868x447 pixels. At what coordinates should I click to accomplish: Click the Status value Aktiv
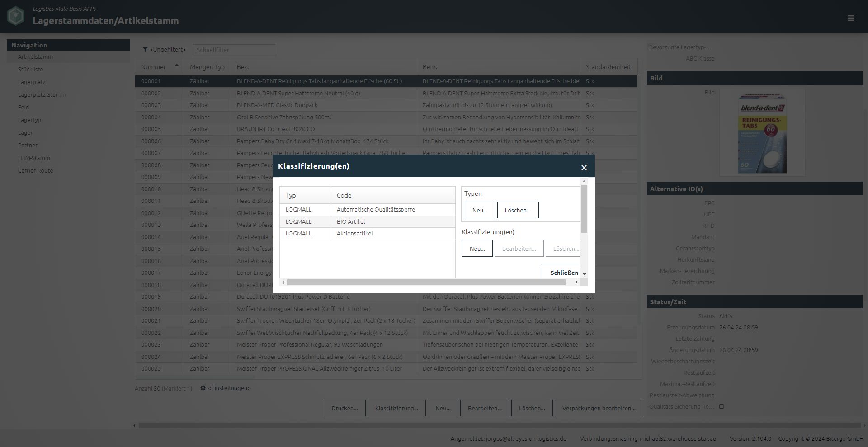pyautogui.click(x=726, y=316)
